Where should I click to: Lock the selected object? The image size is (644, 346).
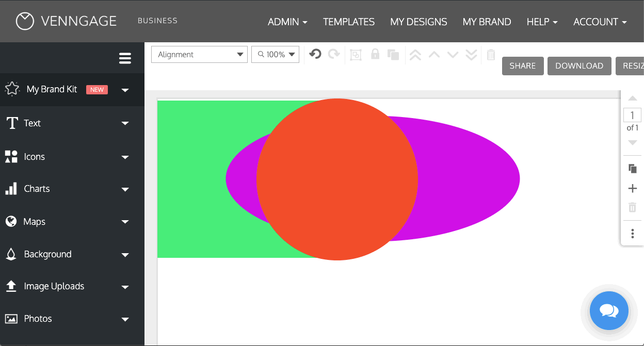pyautogui.click(x=375, y=54)
